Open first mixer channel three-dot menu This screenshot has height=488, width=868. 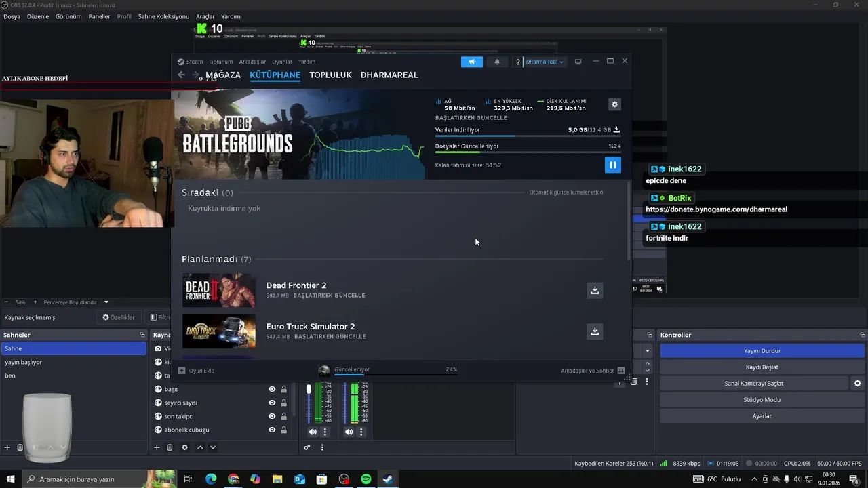[x=325, y=432]
